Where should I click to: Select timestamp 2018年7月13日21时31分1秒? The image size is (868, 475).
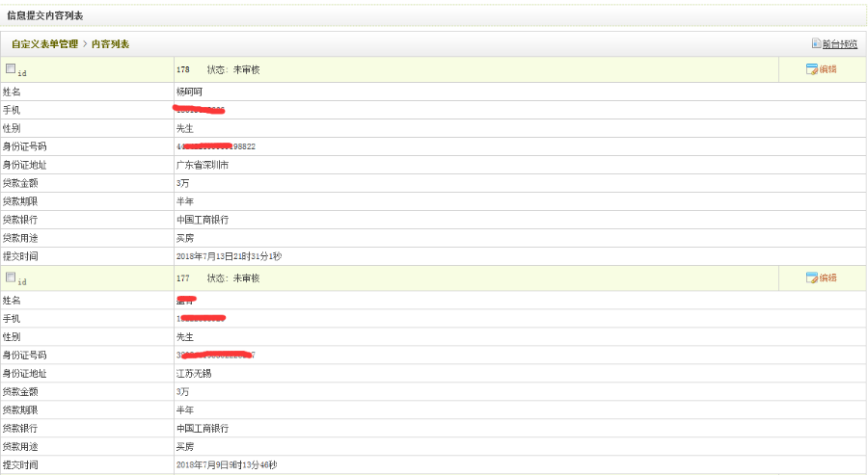(x=229, y=256)
